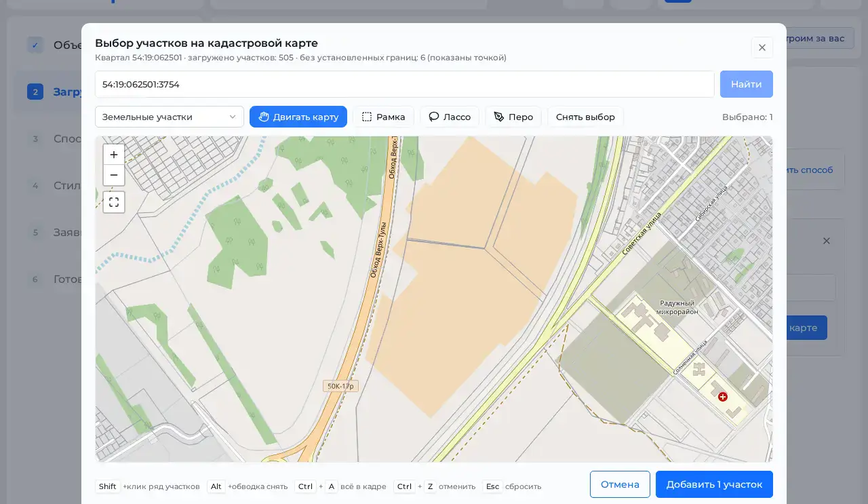This screenshot has width=868, height=504.
Task: Click the Shift key hint badge
Action: [x=108, y=486]
